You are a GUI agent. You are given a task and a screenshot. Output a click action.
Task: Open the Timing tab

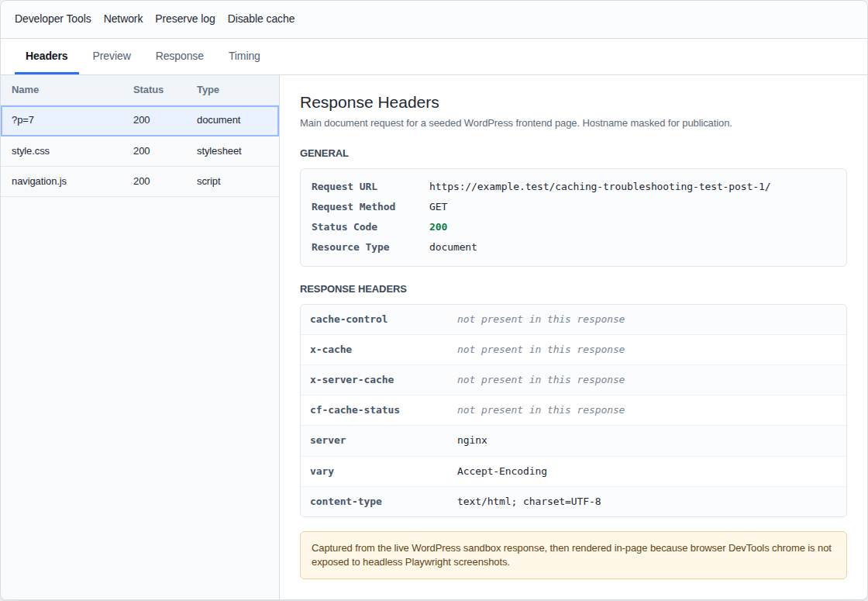(244, 56)
